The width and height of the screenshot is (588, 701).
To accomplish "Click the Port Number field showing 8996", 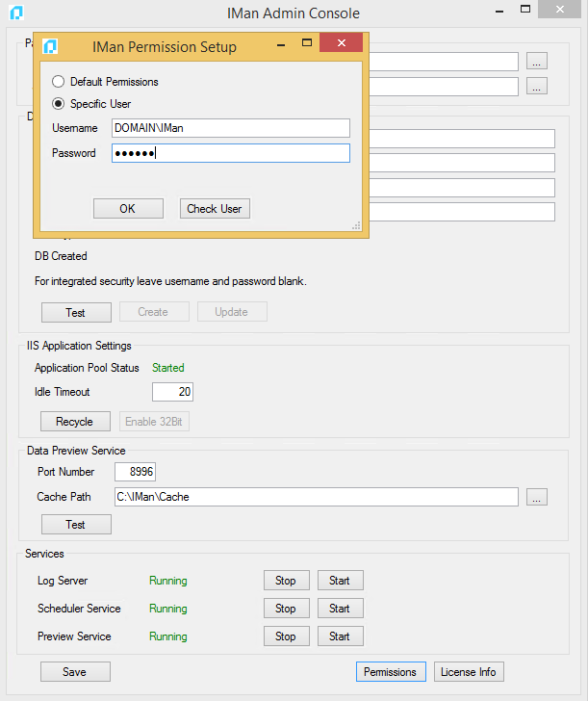I will click(x=135, y=472).
